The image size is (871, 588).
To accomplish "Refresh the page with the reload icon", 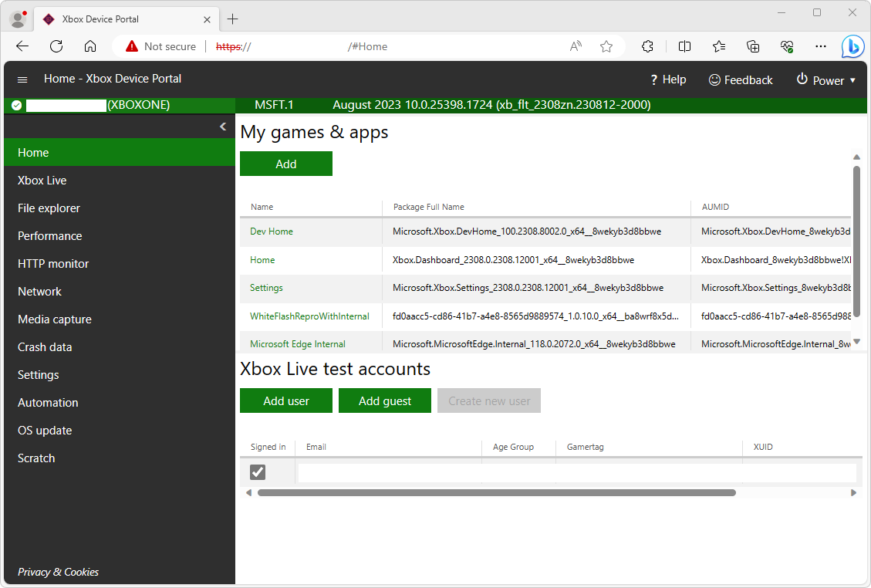I will (x=56, y=46).
